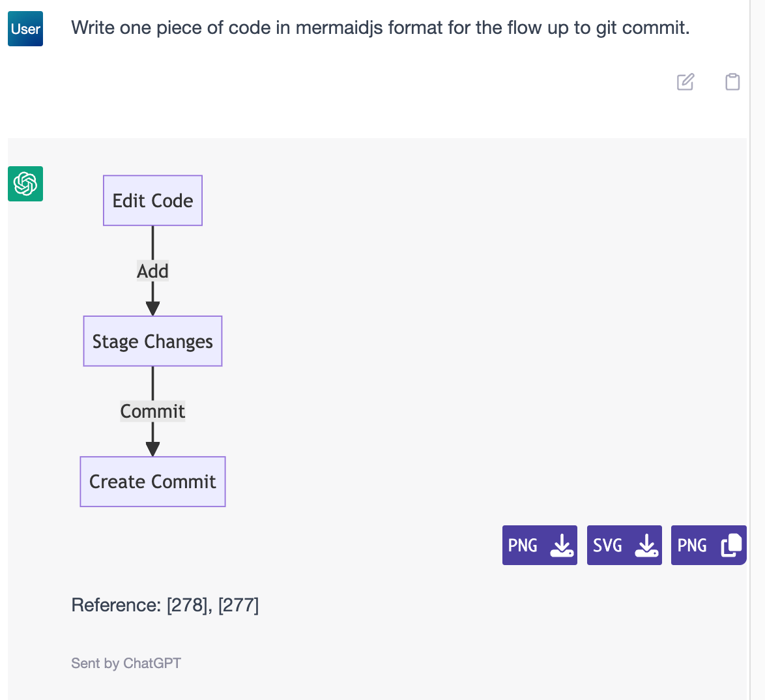Select the Edit Code node in the diagram

[152, 200]
